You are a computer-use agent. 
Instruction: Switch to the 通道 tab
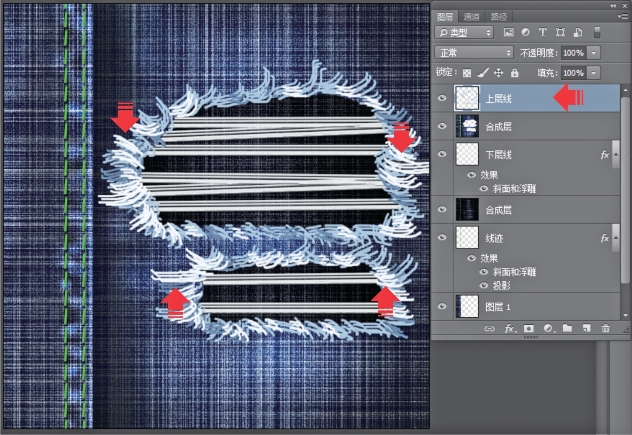(472, 17)
